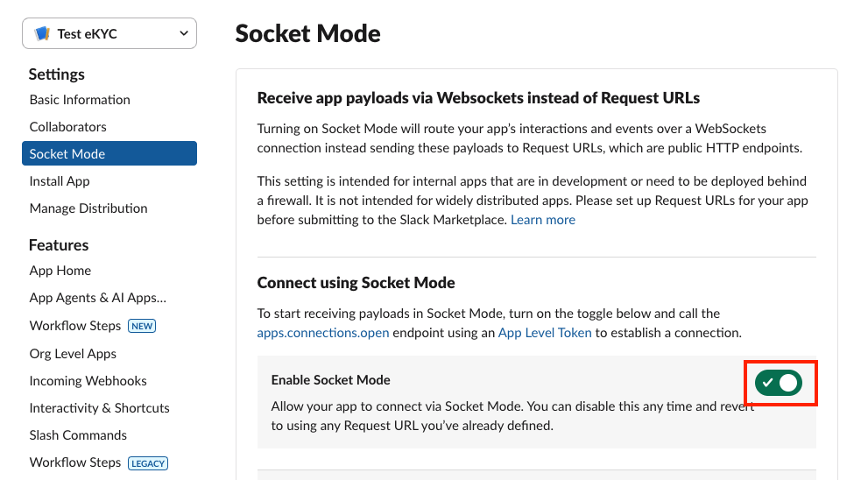The height and width of the screenshot is (480, 868).
Task: Open the apps.connections.open endpoint link
Action: [x=323, y=333]
